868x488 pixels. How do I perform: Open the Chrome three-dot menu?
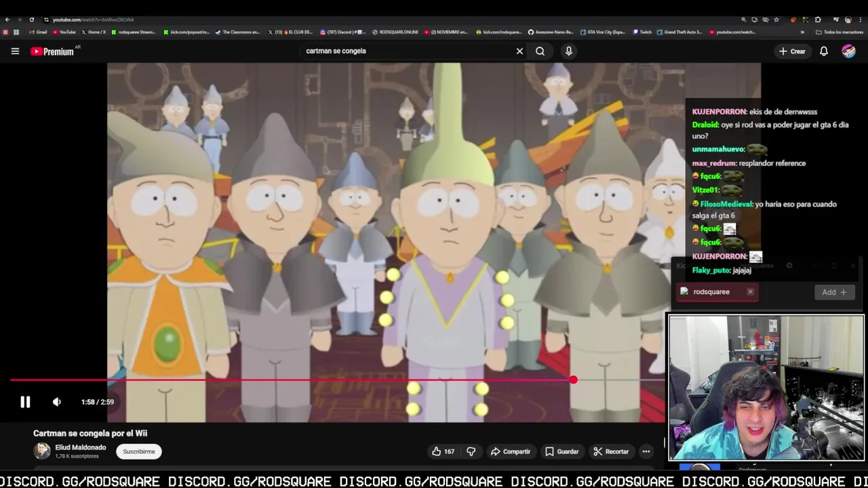861,20
